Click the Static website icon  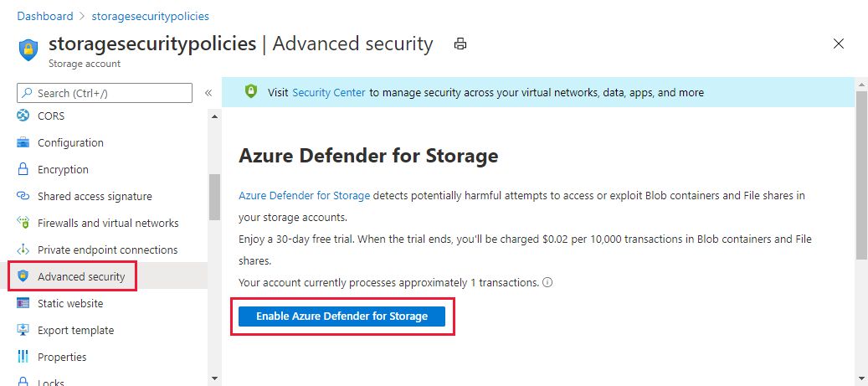[23, 303]
